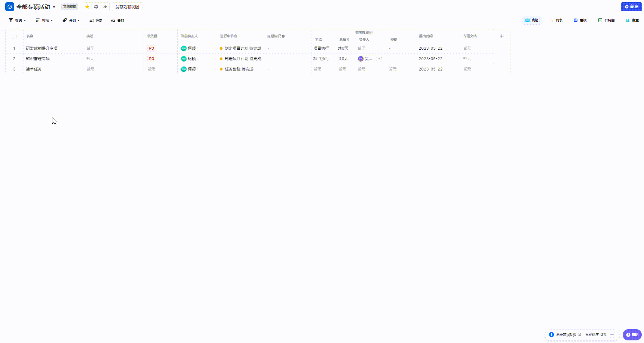Open the 筛选 filter dropdown

[x=17, y=21]
